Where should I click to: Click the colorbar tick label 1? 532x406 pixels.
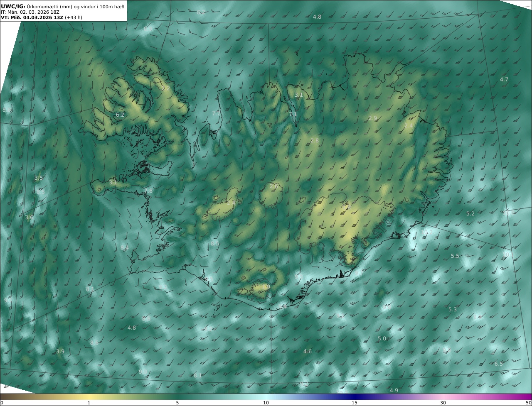click(x=89, y=403)
